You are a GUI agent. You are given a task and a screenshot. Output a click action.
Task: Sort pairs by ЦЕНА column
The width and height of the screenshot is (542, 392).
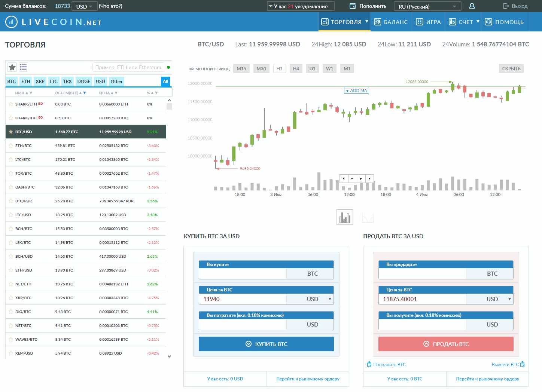coord(108,93)
